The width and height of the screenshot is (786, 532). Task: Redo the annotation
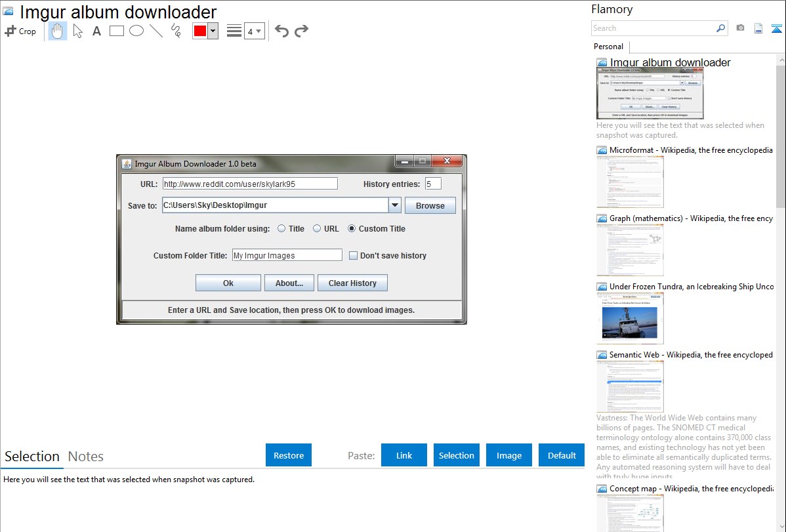[x=301, y=31]
